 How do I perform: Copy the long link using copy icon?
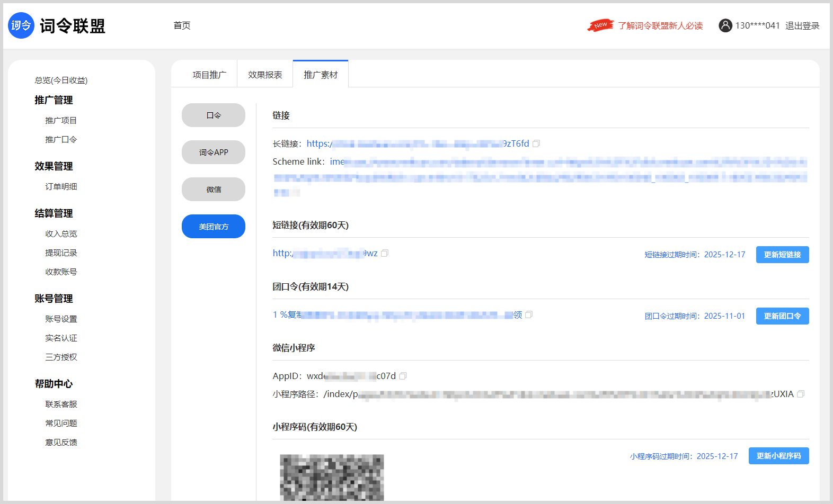tap(536, 143)
